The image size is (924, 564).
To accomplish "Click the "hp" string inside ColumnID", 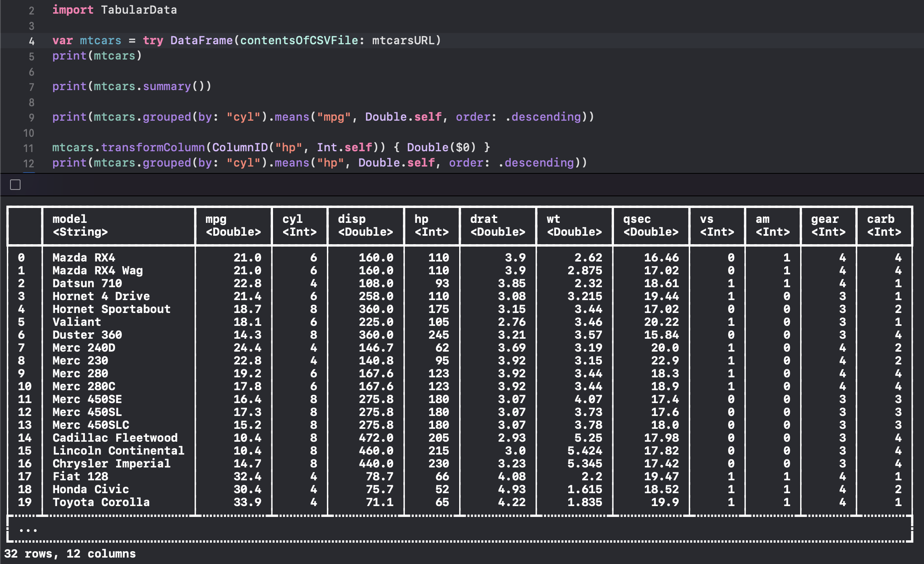I will (x=288, y=148).
